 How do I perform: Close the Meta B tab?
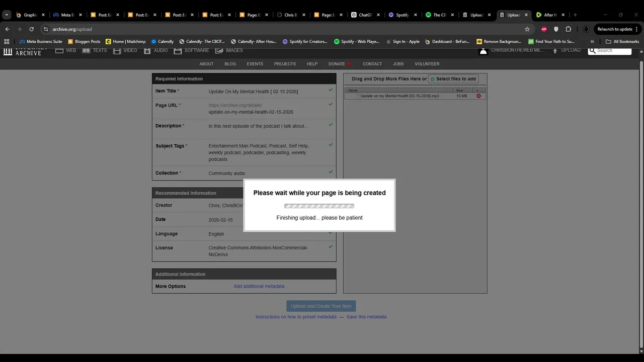(x=80, y=15)
